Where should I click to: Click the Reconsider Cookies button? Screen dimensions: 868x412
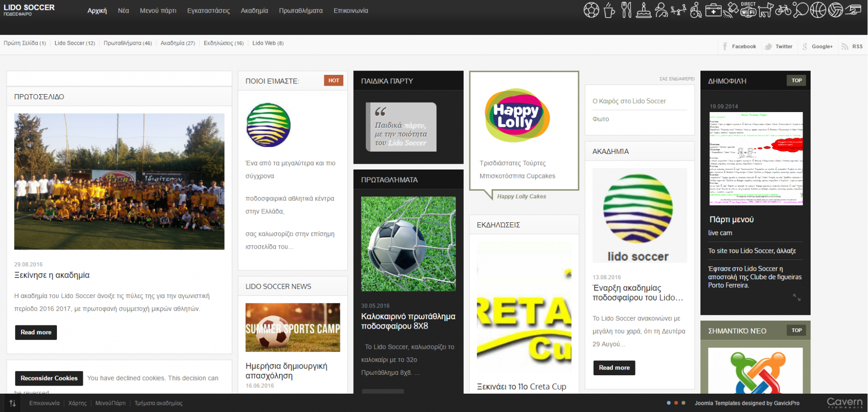pos(49,378)
